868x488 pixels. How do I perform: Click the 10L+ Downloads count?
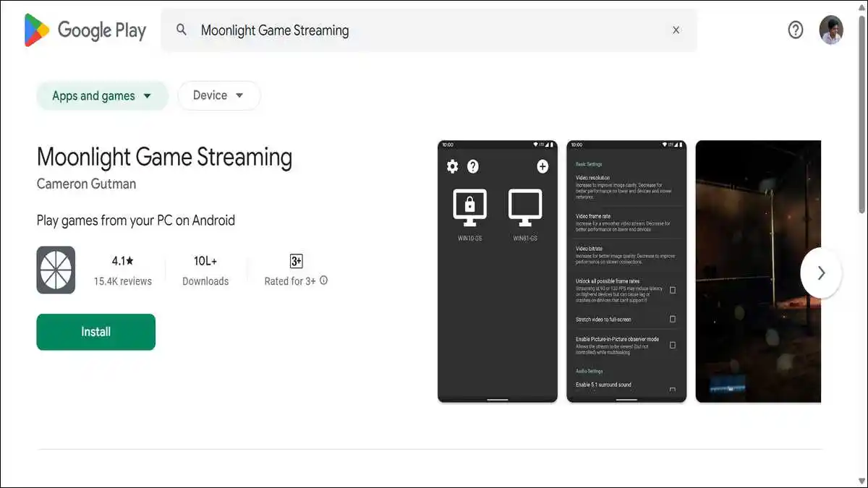tap(205, 261)
